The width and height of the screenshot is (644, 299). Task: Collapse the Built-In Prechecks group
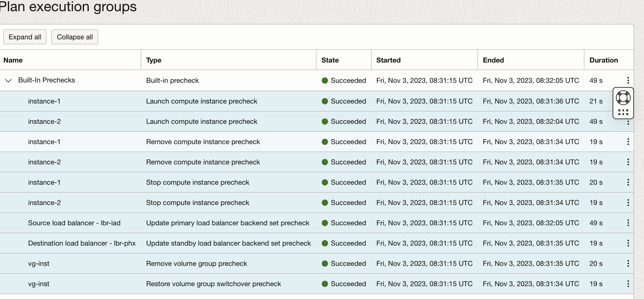click(8, 80)
